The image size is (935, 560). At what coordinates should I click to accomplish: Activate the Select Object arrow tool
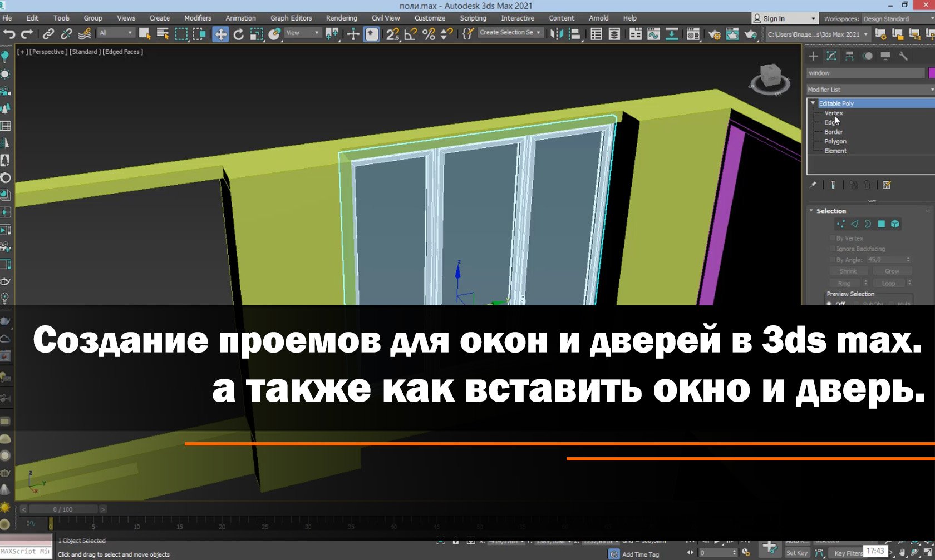click(x=145, y=33)
